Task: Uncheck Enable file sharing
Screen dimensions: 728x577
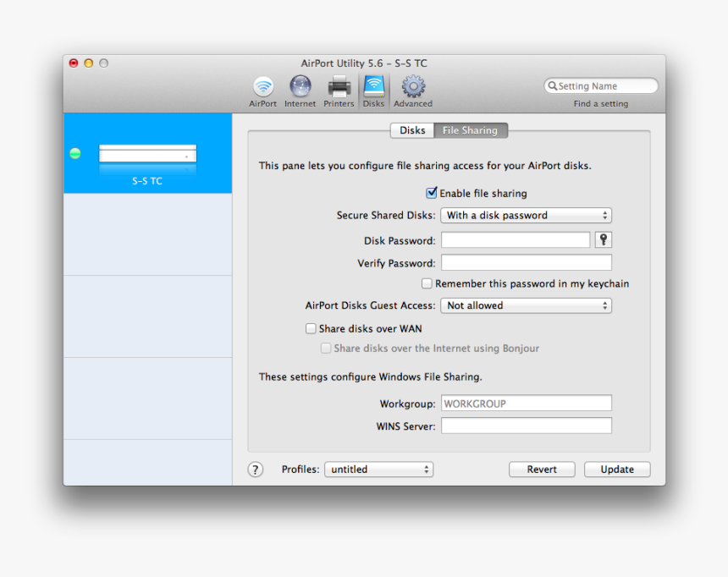Action: (x=432, y=193)
